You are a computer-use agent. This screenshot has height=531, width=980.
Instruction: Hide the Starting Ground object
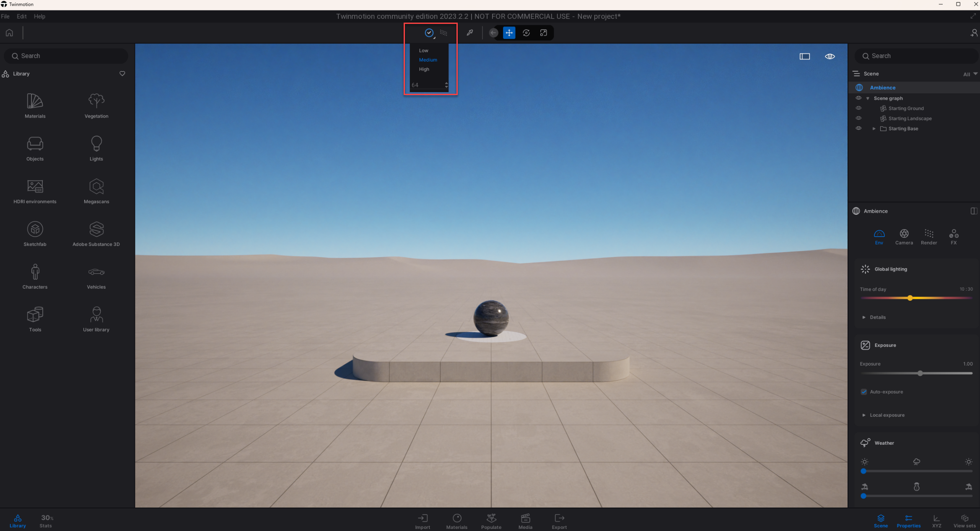coord(858,108)
